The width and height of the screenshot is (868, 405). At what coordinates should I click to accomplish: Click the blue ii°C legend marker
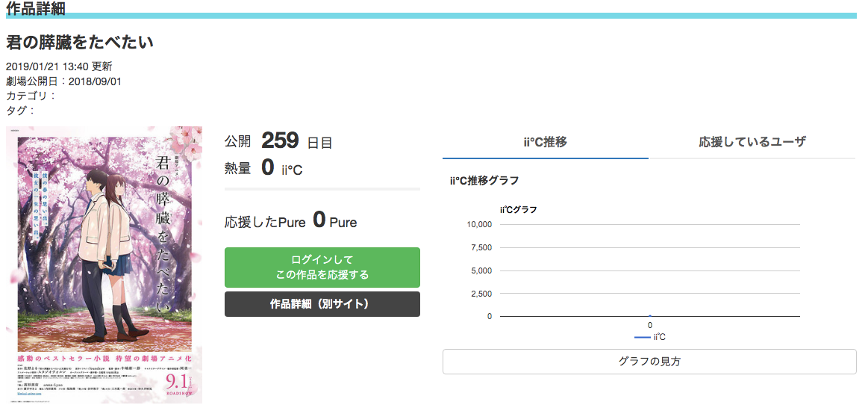tap(641, 337)
